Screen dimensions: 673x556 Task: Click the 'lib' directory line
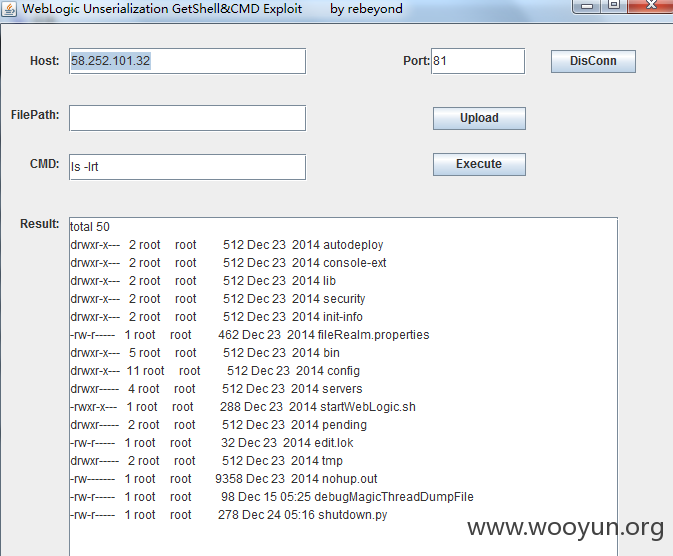pyautogui.click(x=203, y=281)
